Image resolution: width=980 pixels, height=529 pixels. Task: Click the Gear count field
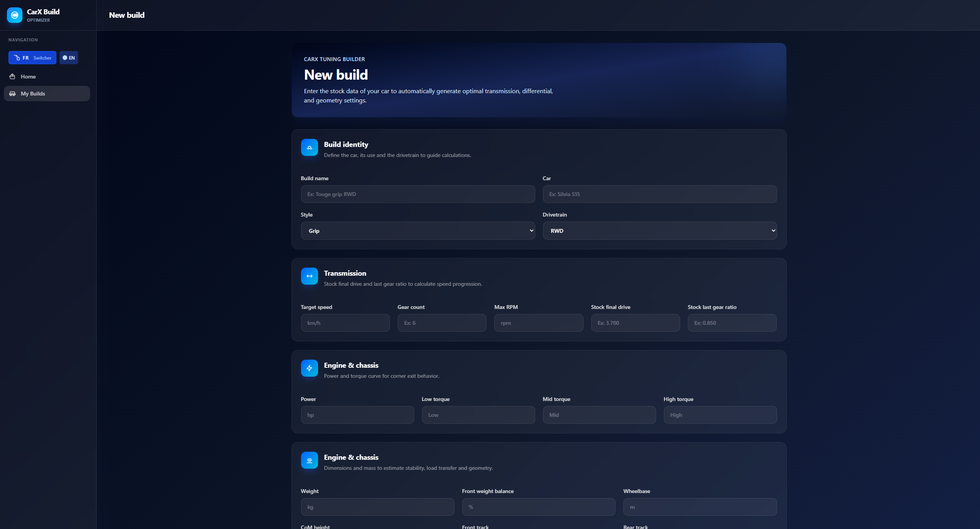[442, 323]
